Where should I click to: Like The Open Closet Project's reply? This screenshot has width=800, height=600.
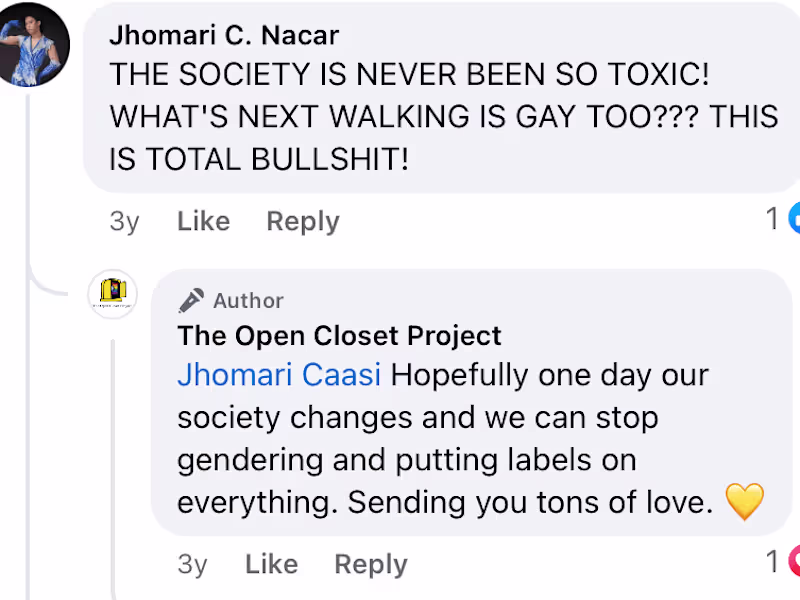coord(271,564)
